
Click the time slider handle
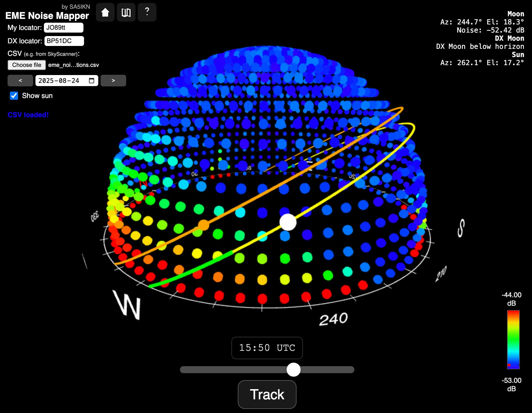pos(293,370)
